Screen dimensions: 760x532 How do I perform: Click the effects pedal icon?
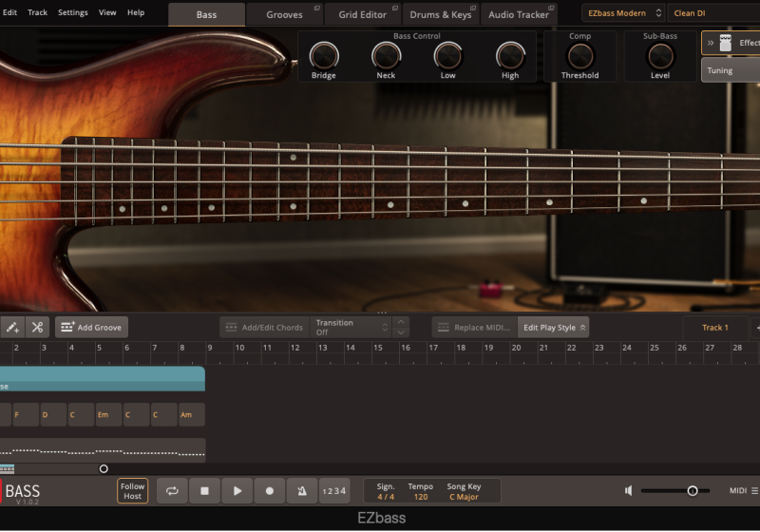pyautogui.click(x=725, y=43)
